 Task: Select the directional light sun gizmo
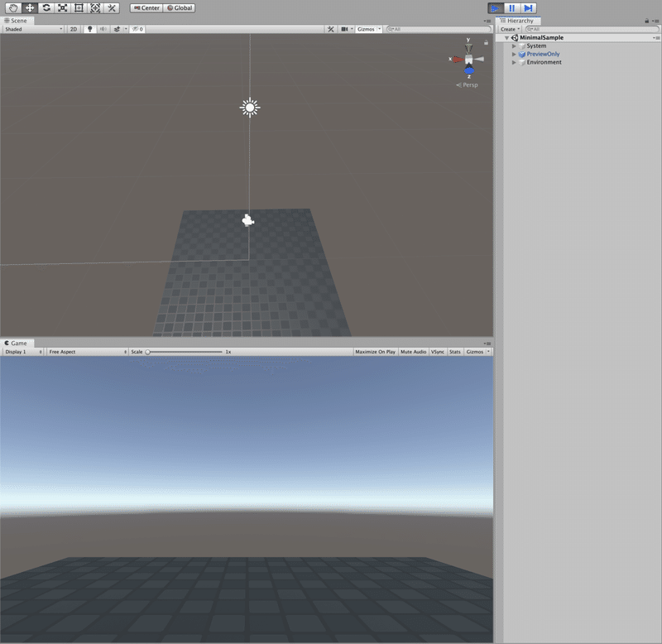(x=250, y=108)
